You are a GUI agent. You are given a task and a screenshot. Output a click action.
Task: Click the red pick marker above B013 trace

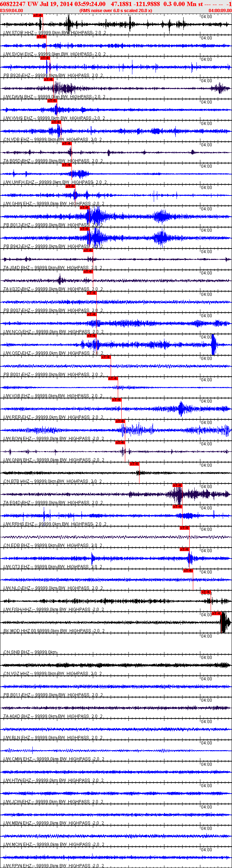pos(84,208)
